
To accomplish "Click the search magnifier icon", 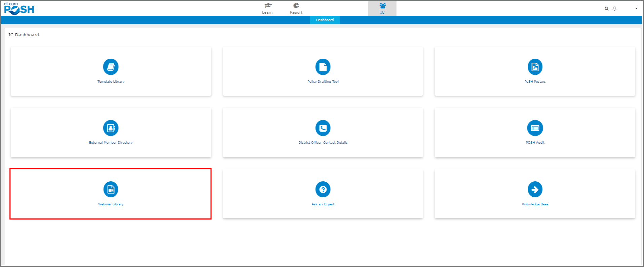I will tap(606, 9).
